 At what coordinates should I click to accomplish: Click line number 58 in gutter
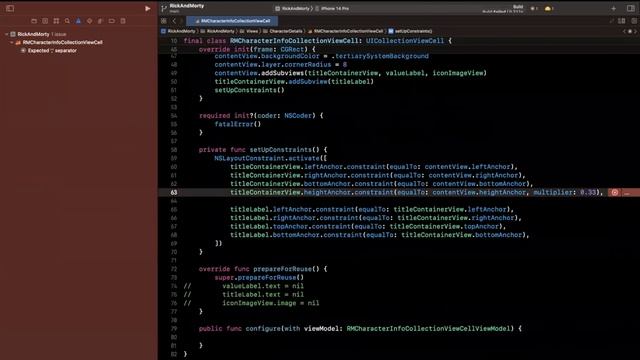tap(174, 150)
